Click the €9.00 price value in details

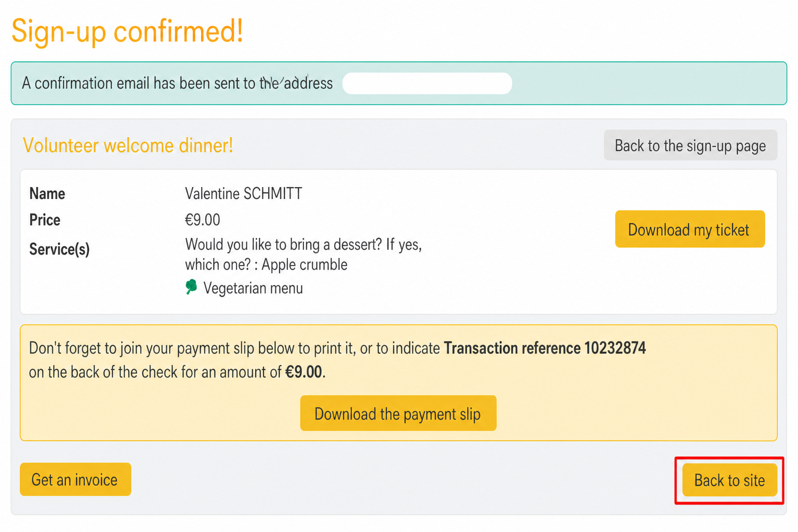202,220
